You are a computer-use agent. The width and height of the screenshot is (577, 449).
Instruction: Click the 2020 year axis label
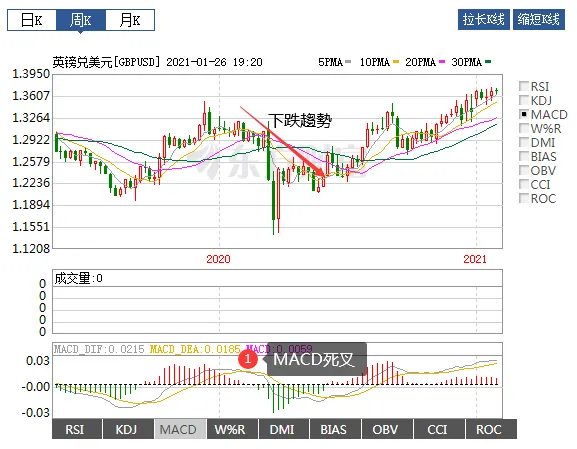(x=218, y=259)
